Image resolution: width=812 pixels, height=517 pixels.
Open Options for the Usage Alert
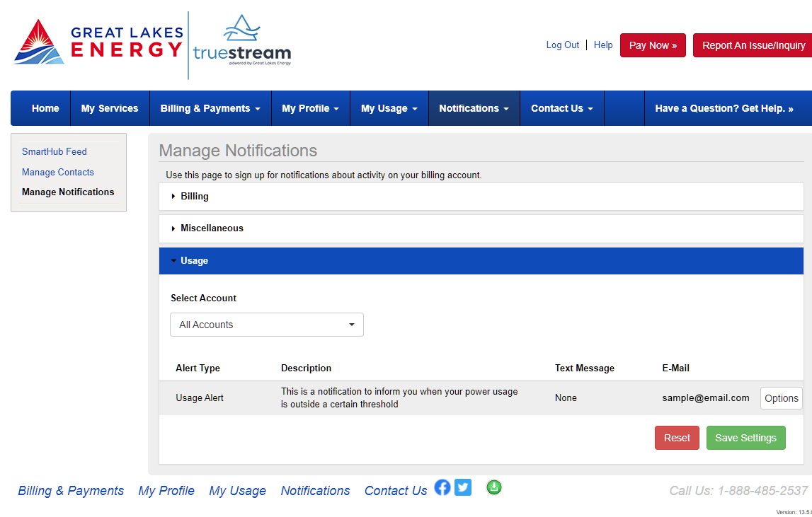point(781,398)
